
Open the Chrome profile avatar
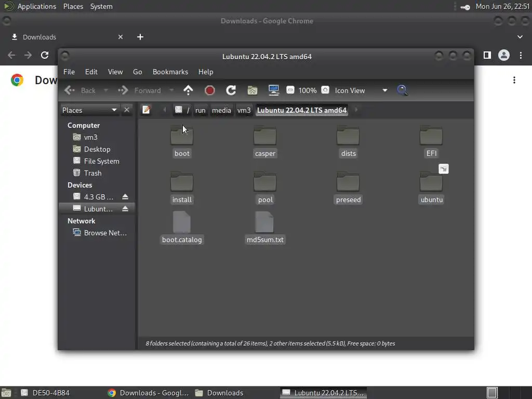[x=504, y=55]
